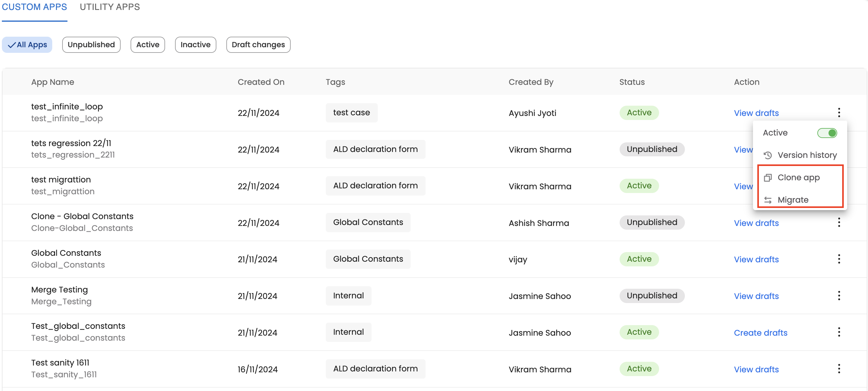
Task: Open three-dot menu for Global Constants row
Action: [x=839, y=259]
